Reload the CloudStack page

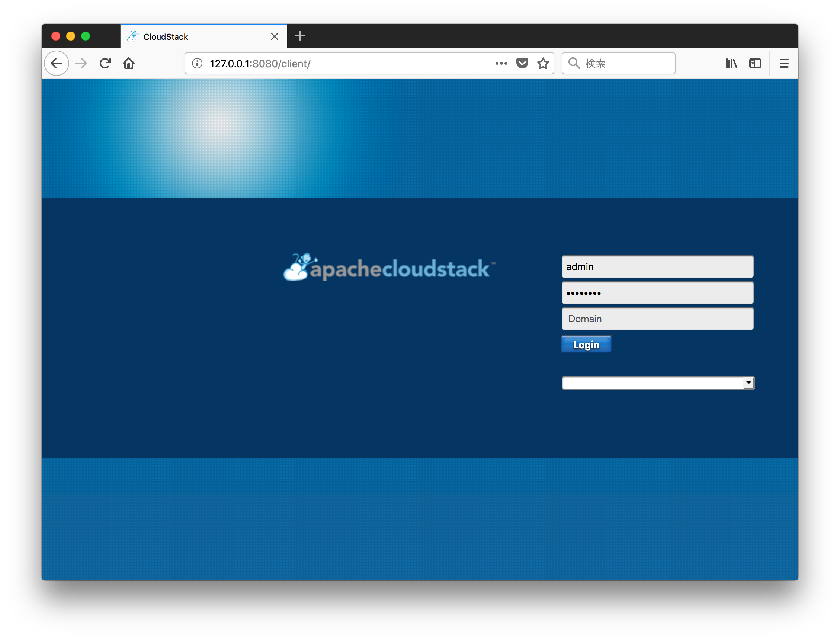coord(105,63)
